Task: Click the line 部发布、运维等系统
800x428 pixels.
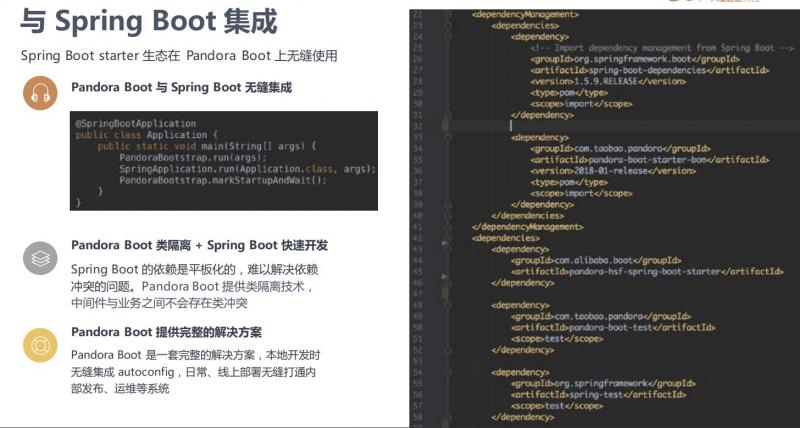Action: 120,389
